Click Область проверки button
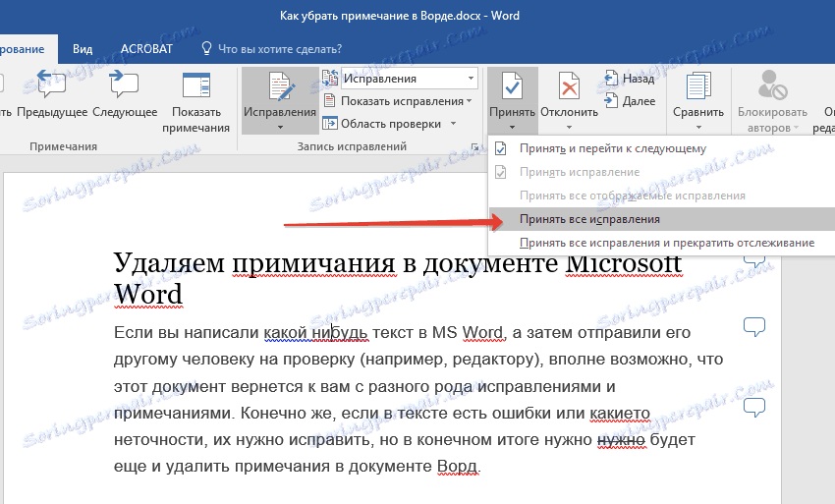Screen dimensions: 835x504 383,124
